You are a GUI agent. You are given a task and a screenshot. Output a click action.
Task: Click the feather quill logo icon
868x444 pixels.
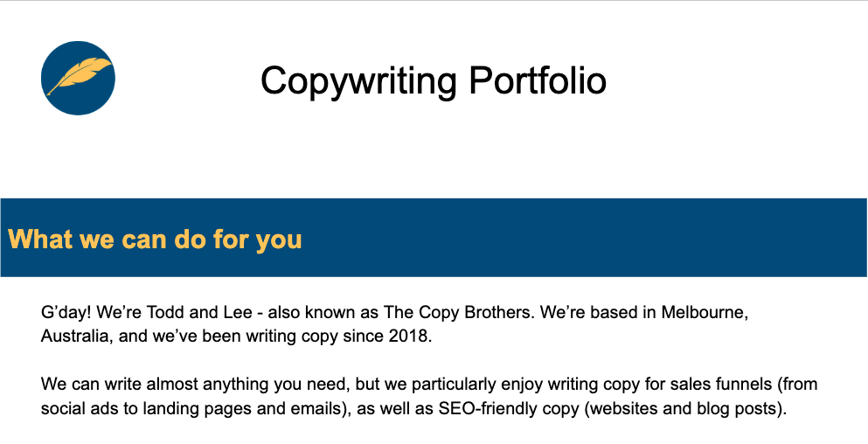(78, 78)
